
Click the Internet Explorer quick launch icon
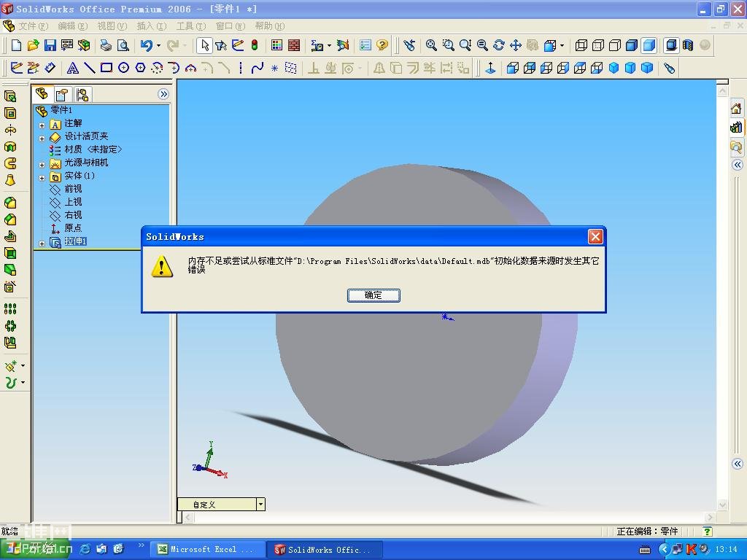[x=85, y=548]
